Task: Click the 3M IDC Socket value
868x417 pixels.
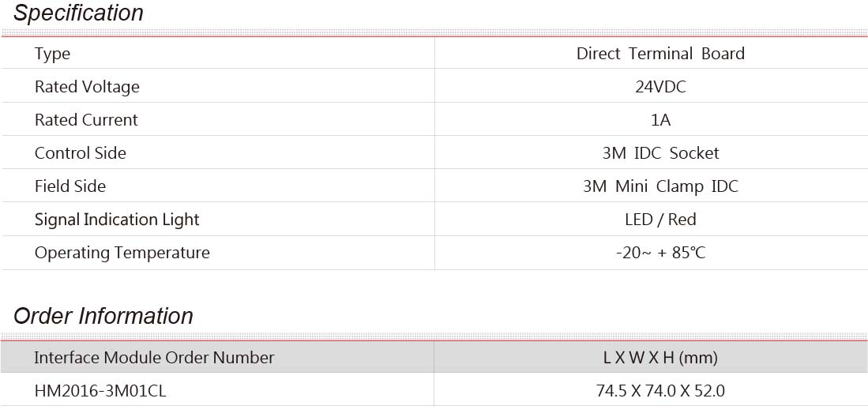Action: (660, 153)
